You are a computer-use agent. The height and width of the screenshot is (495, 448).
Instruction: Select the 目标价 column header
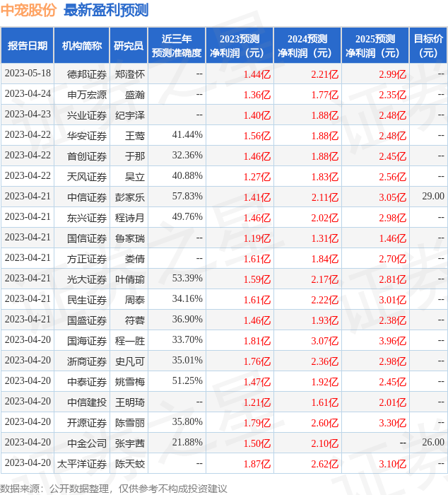click(428, 46)
